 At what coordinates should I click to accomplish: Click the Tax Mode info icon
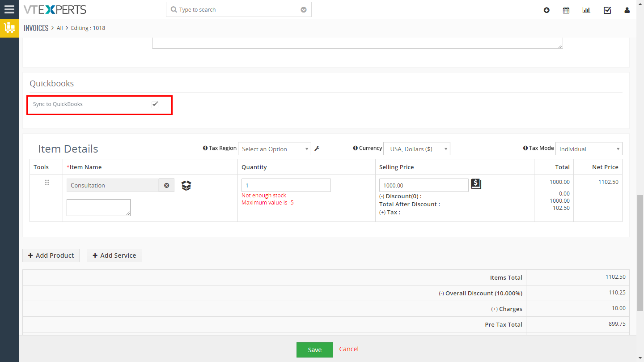[525, 148]
